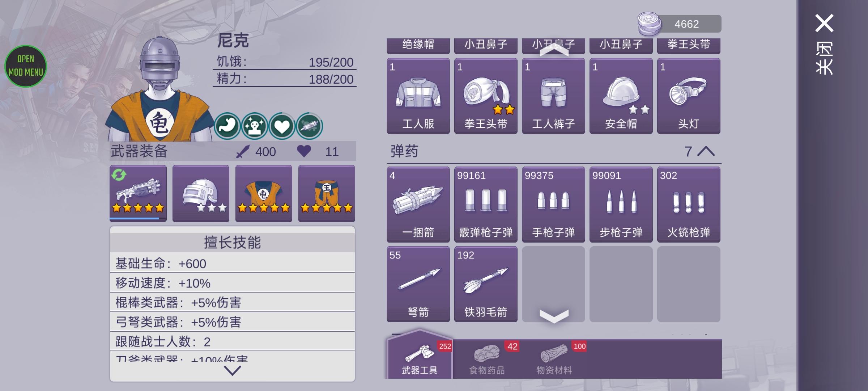
Task: Click the heart health status icon
Action: click(x=282, y=126)
